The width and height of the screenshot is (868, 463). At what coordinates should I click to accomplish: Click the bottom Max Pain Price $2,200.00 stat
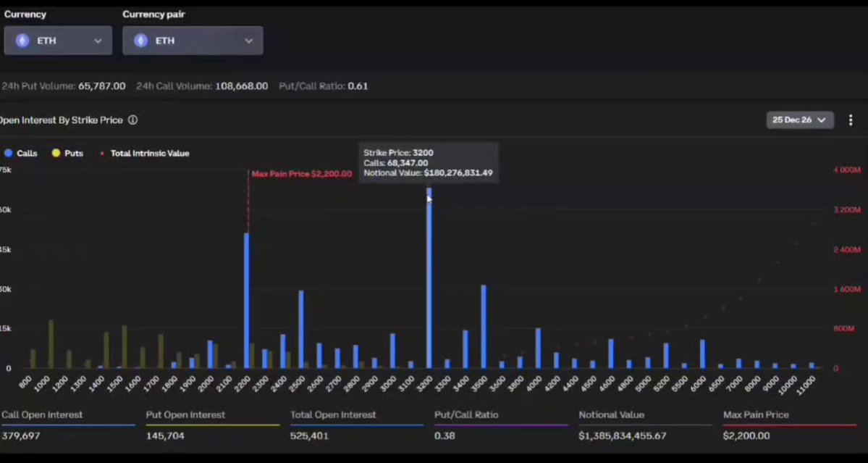746,436
